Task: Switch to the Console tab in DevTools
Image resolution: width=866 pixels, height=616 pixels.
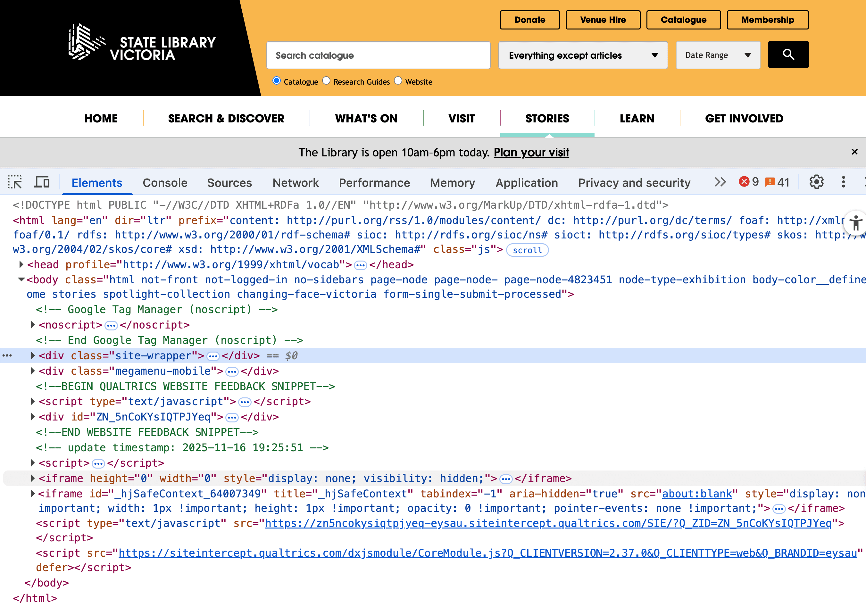Action: [x=165, y=182]
